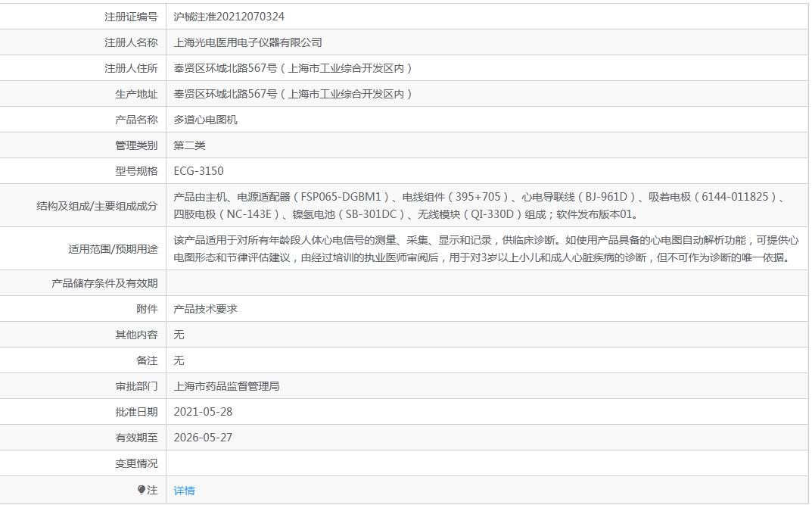Select model value ECG-3150

coord(198,171)
